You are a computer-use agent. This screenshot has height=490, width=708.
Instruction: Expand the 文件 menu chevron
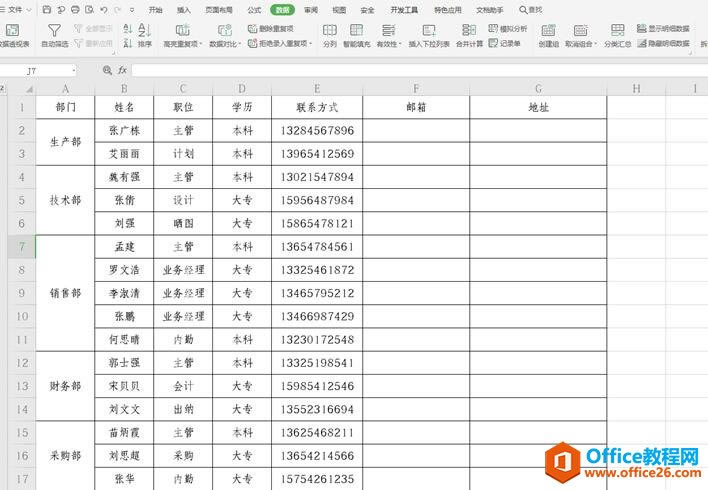pyautogui.click(x=29, y=9)
